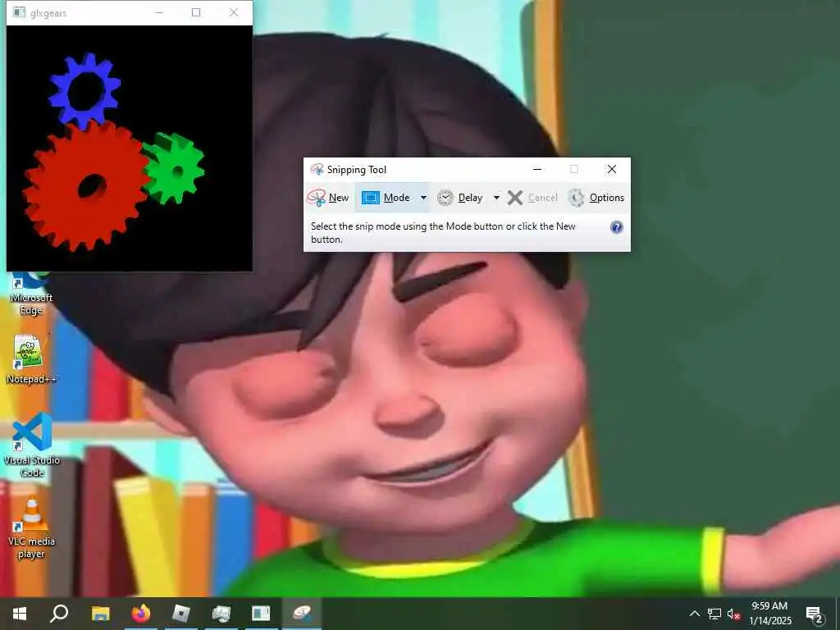Minimize the Snipping Tool window

point(537,169)
